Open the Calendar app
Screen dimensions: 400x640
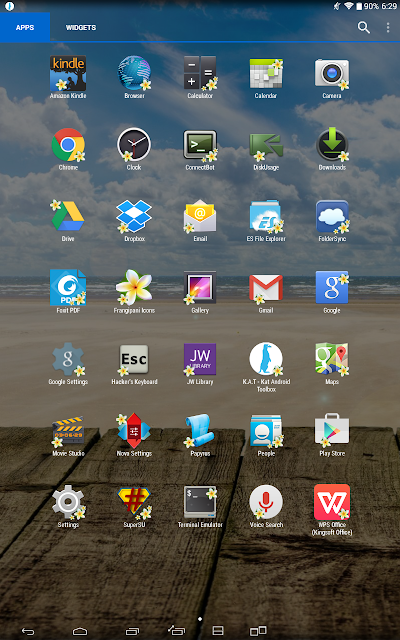266,73
